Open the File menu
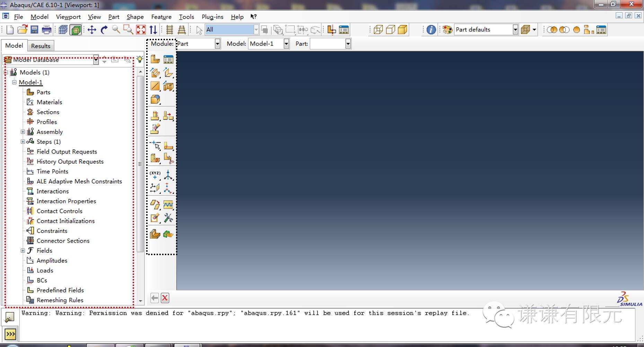Screen dimensions: 644x347 tap(18, 17)
